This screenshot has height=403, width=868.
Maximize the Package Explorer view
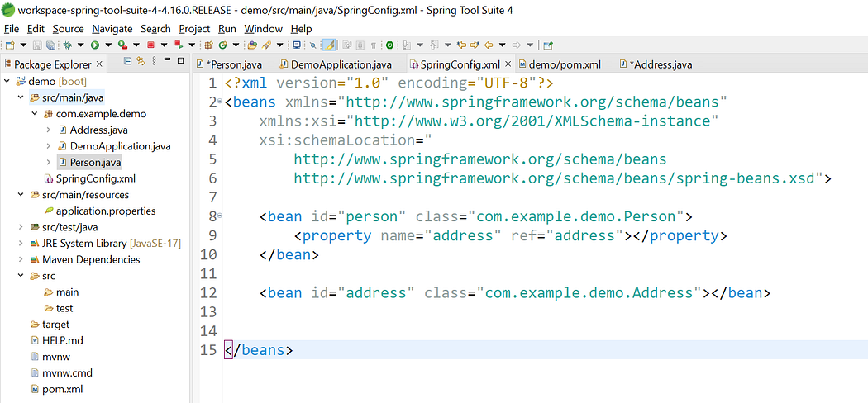click(180, 61)
